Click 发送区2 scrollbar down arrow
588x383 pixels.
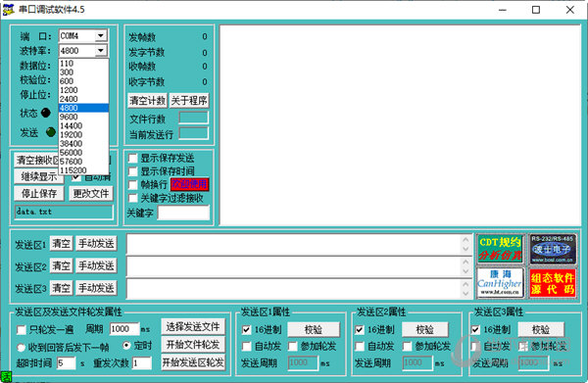pyautogui.click(x=465, y=271)
